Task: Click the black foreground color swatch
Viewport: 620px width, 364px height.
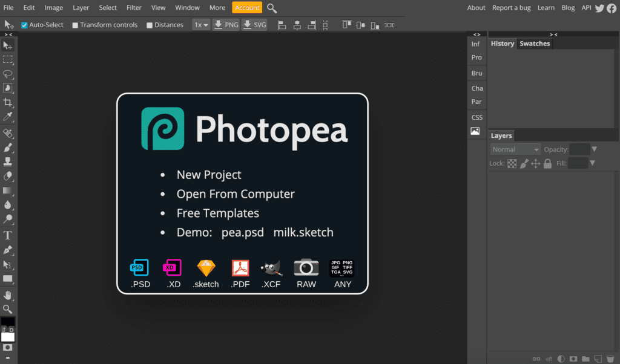Action: click(7, 322)
